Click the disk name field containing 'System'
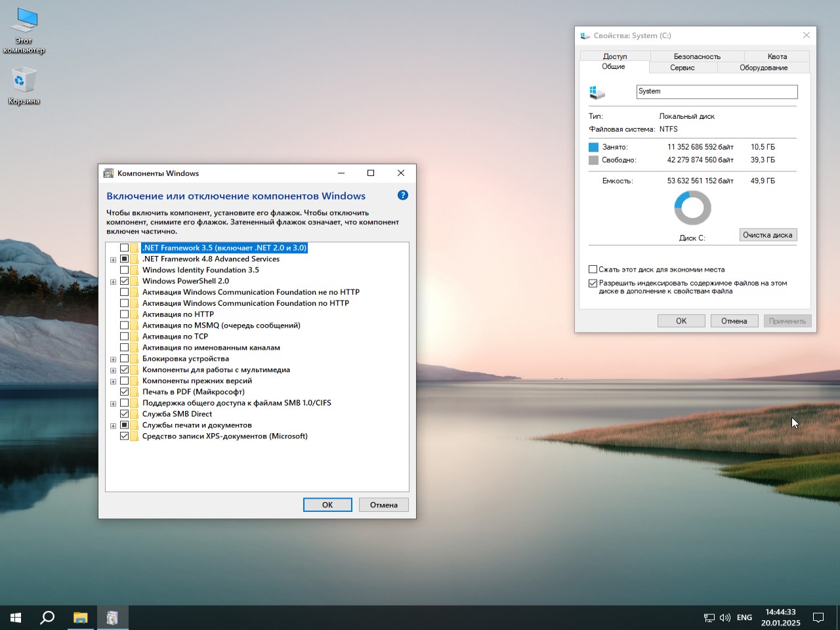840x630 pixels. (x=717, y=92)
